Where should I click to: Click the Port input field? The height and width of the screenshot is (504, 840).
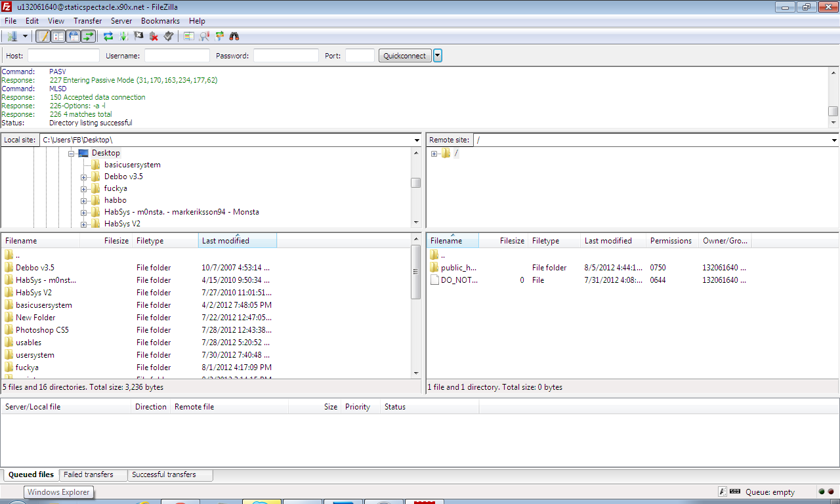click(360, 56)
